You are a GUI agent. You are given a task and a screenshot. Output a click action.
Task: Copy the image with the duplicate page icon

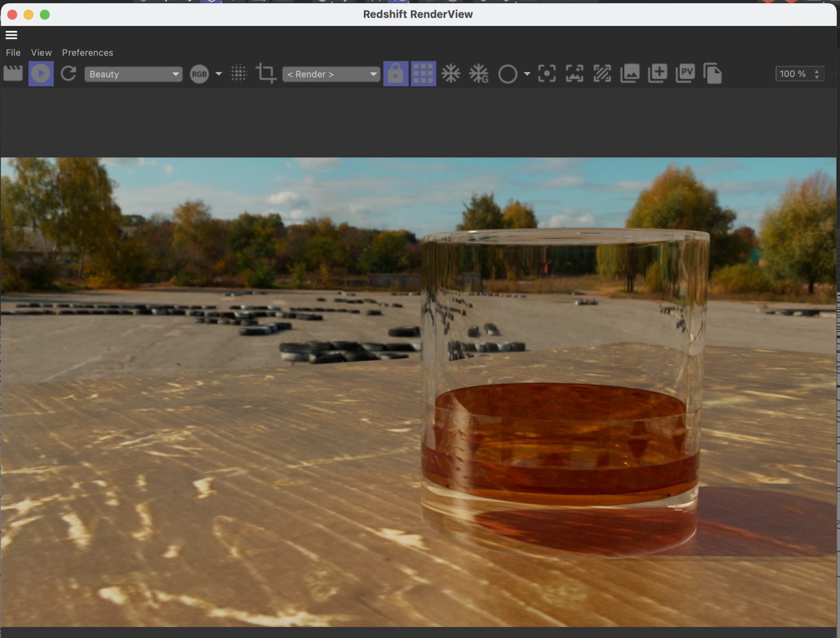[x=713, y=73]
